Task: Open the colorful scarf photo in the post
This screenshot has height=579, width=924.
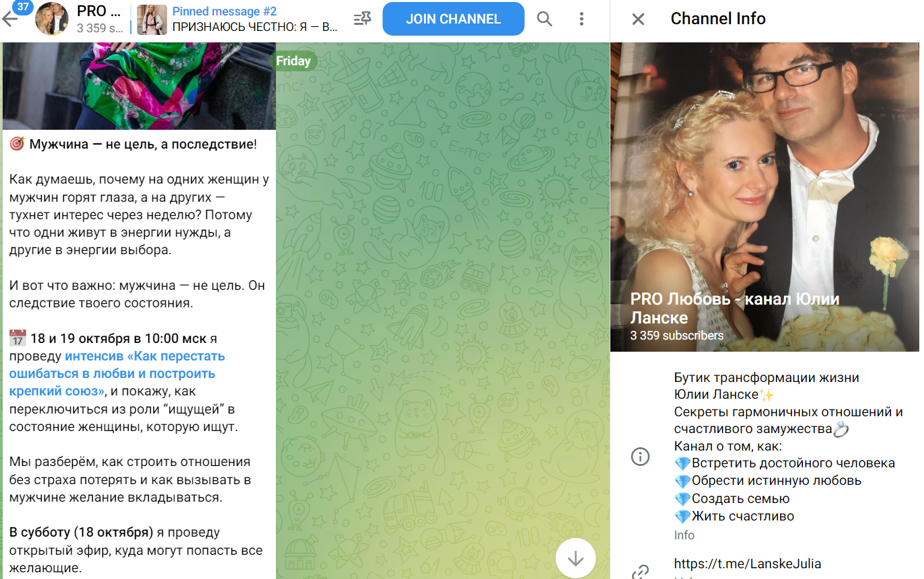Action: pos(139,87)
